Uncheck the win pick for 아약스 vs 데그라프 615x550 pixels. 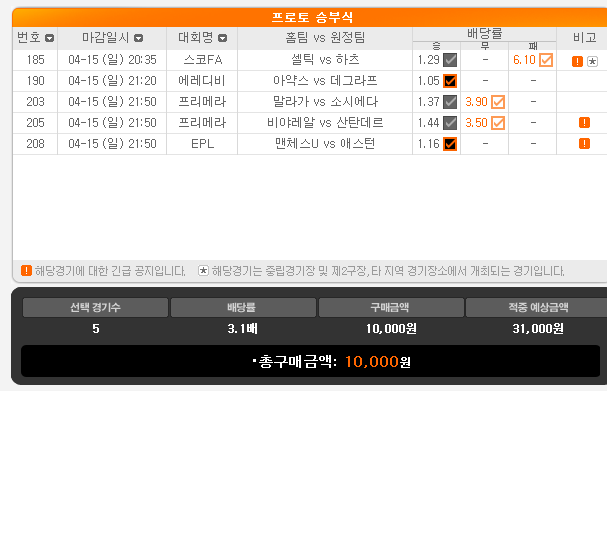(450, 81)
